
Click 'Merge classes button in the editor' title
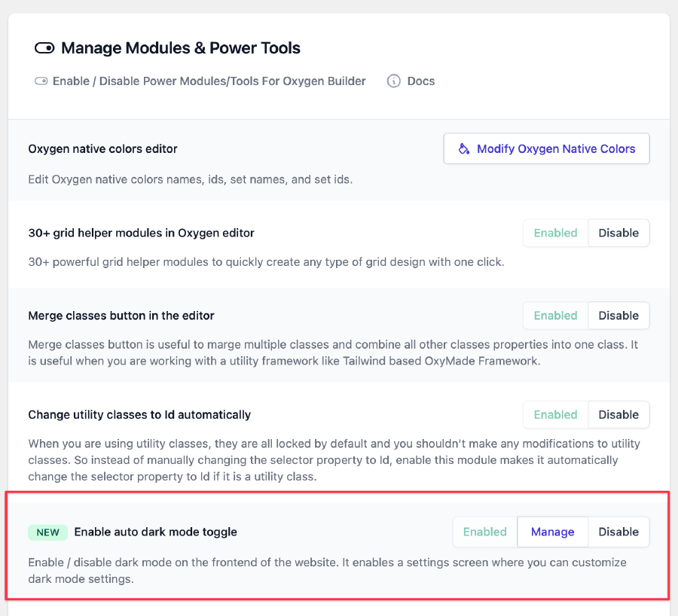[x=121, y=316]
